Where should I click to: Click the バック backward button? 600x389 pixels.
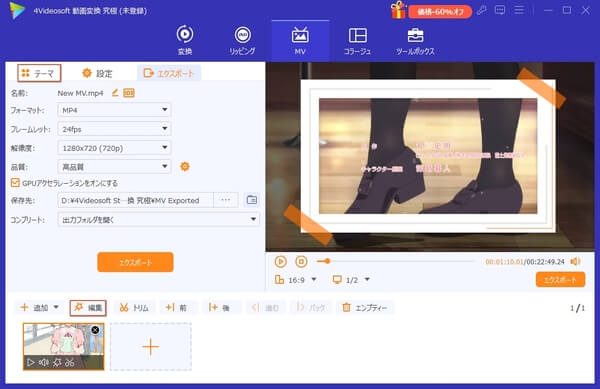pos(311,308)
